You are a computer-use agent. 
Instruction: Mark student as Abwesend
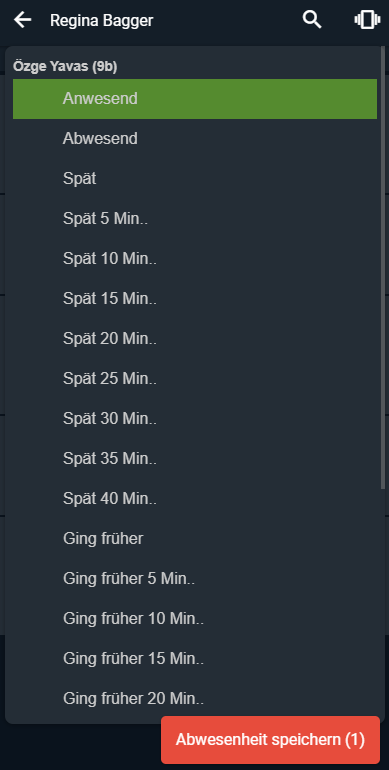point(195,139)
